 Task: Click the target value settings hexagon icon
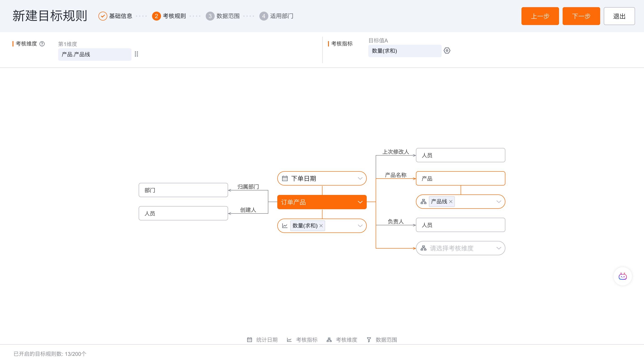click(x=447, y=51)
